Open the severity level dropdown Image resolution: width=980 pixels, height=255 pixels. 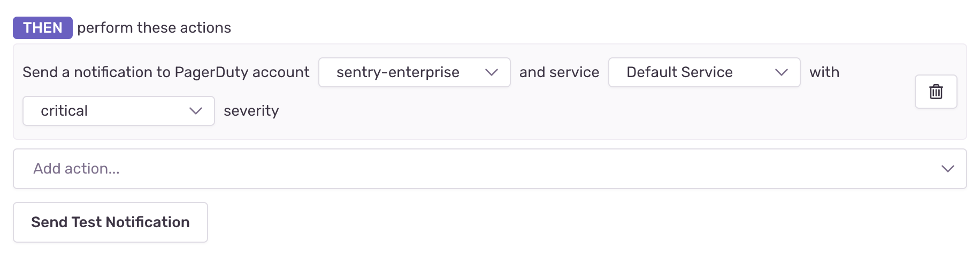[x=118, y=111]
